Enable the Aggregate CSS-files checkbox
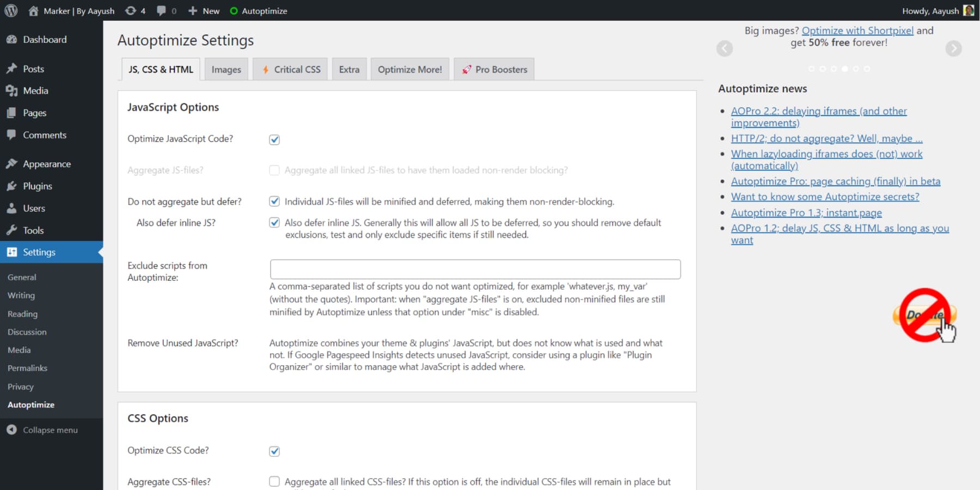Image resolution: width=980 pixels, height=490 pixels. pos(274,481)
